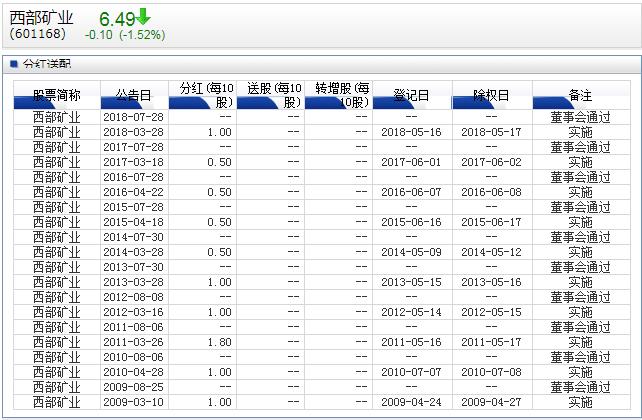Click record date 2009-04-24
This screenshot has height=420, width=642.
[x=411, y=402]
